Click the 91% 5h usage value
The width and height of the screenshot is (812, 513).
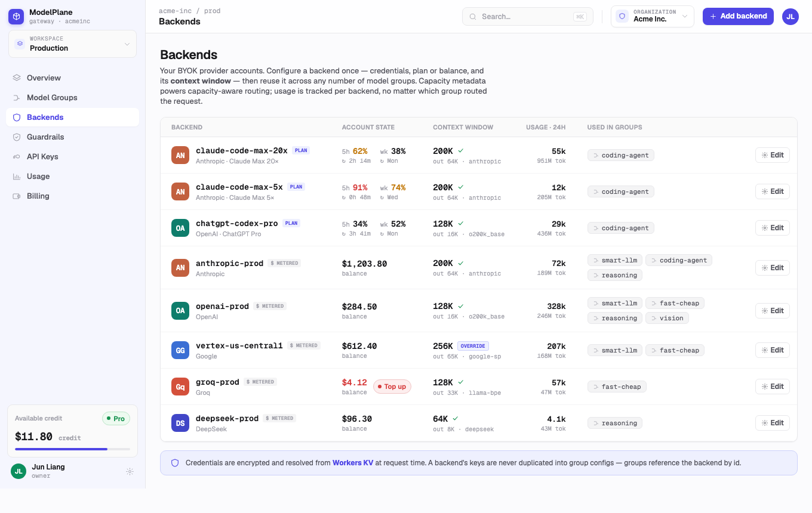click(x=360, y=187)
